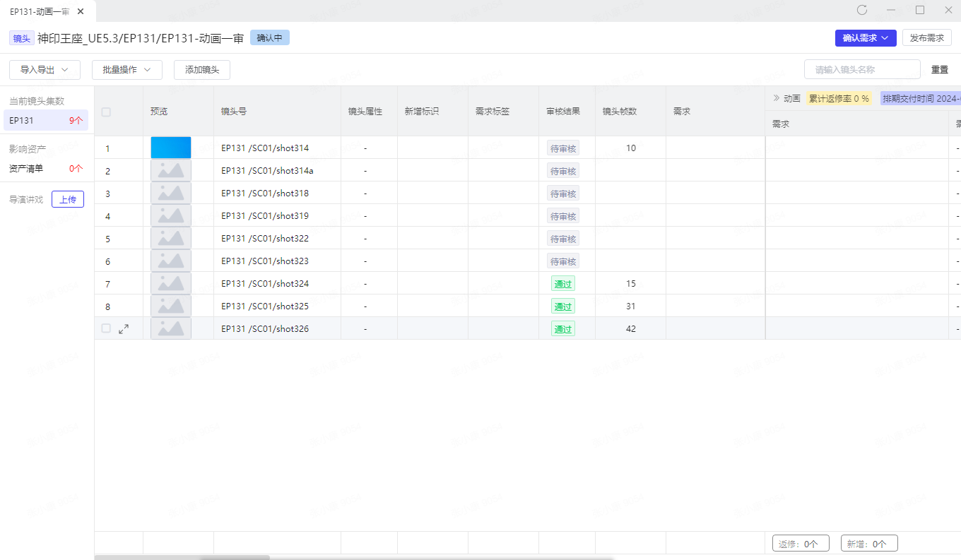Toggle the select-all checkbox in table header

106,112
